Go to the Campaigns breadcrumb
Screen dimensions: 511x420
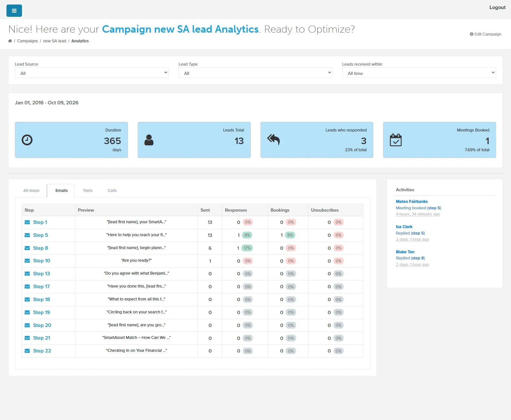click(x=27, y=41)
